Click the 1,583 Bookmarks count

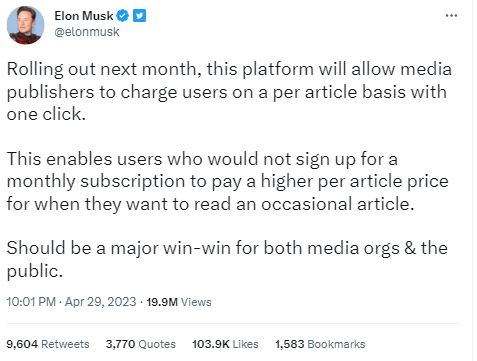pos(320,344)
